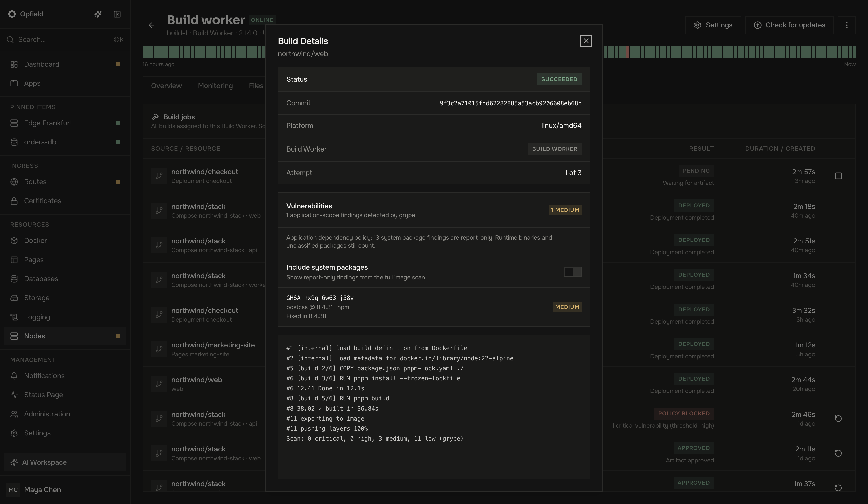The height and width of the screenshot is (504, 868).
Task: Open pinned Edge Frankfurt node
Action: pyautogui.click(x=65, y=123)
